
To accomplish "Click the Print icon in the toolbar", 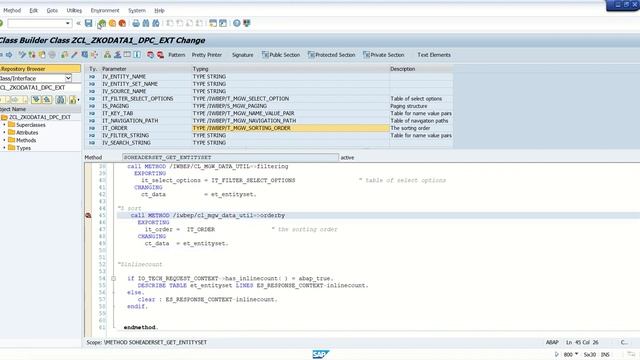I will (x=136, y=23).
